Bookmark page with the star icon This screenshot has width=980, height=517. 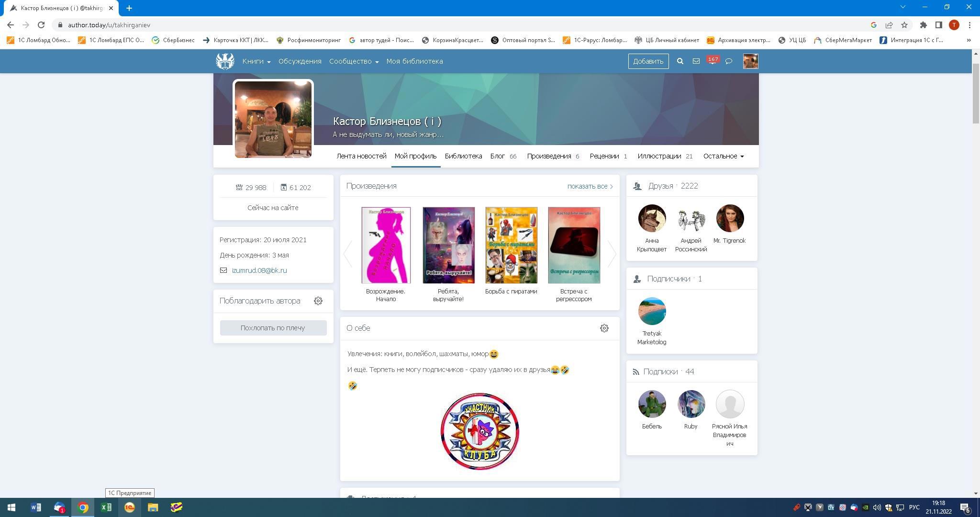point(904,25)
